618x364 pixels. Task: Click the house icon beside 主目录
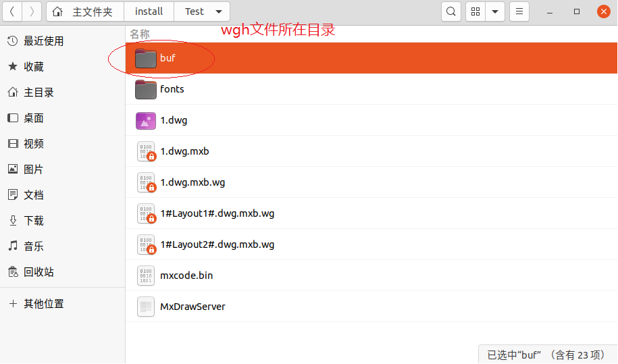click(x=13, y=92)
